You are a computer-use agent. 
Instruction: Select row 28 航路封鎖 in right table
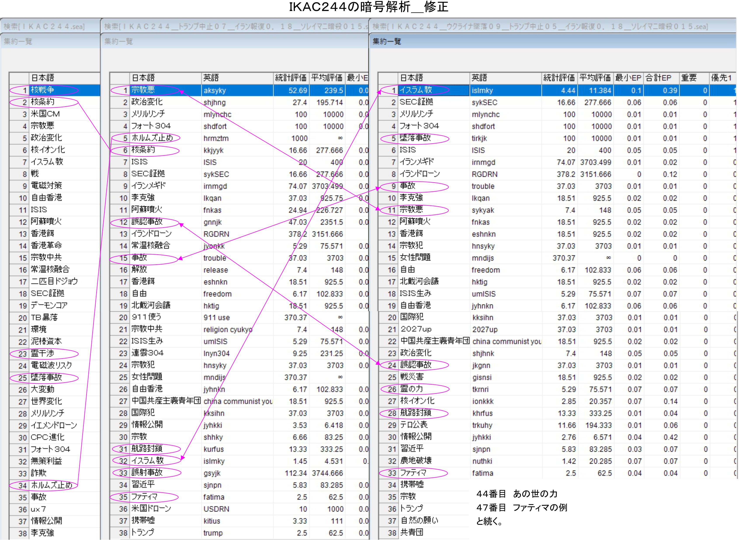(x=416, y=413)
